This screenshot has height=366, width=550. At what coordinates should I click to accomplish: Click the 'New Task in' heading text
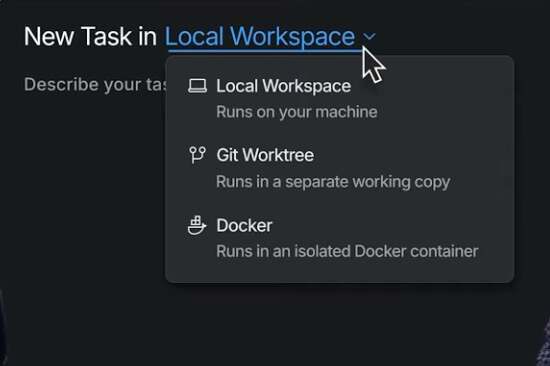pyautogui.click(x=90, y=36)
